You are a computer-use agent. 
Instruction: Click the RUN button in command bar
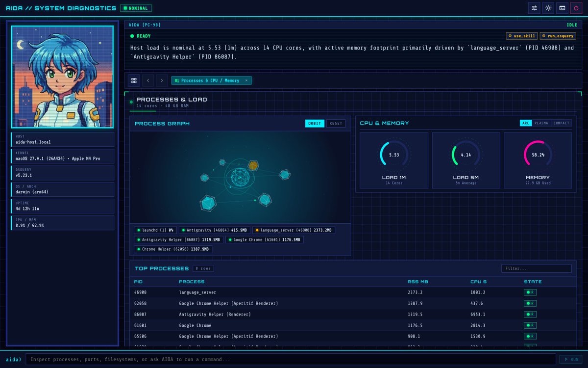coord(571,359)
